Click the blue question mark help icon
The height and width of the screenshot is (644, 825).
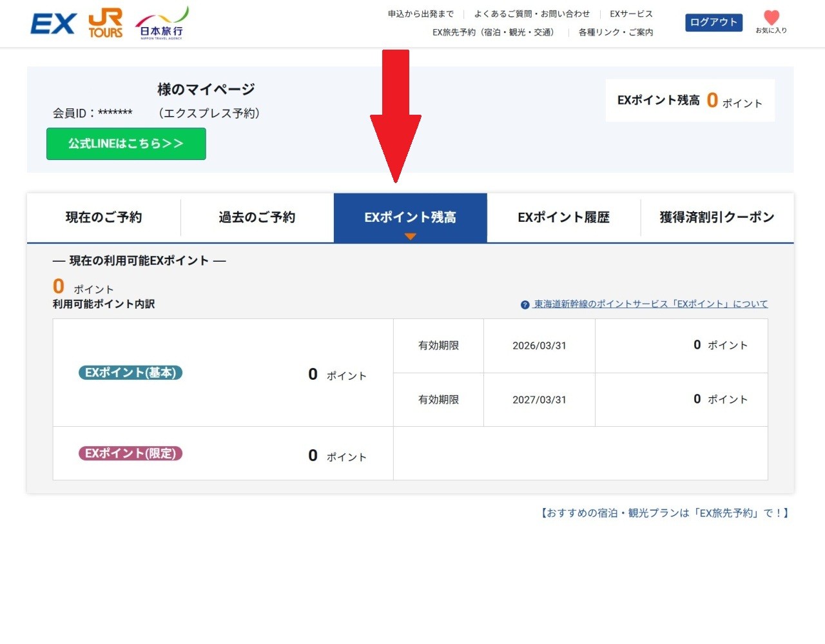coord(525,305)
